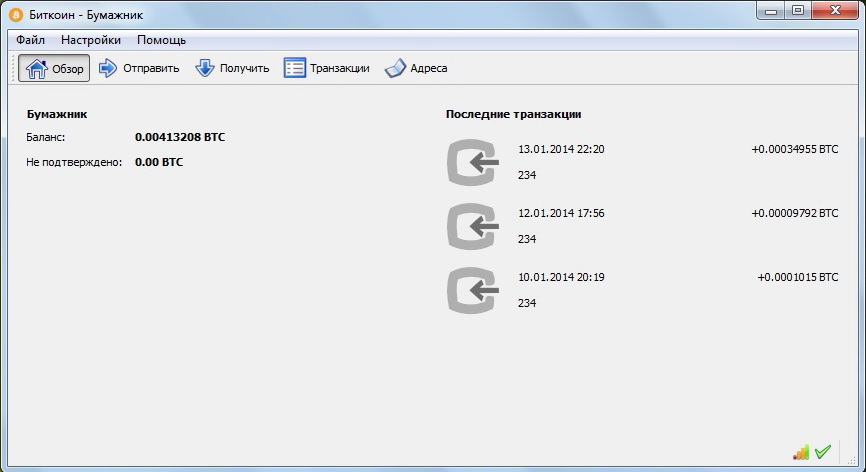The height and width of the screenshot is (472, 866).
Task: Show the Транзакции transaction history
Action: tap(326, 68)
